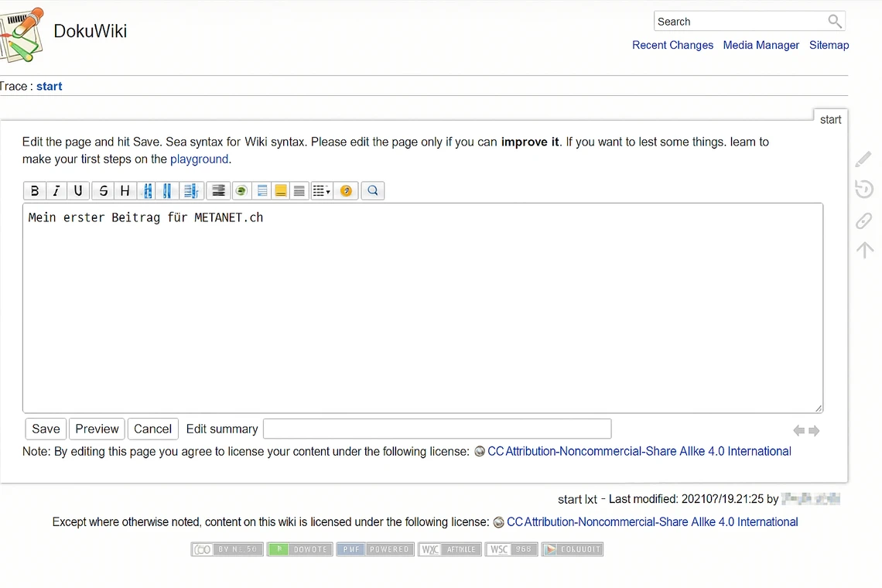Image resolution: width=882 pixels, height=588 pixels.
Task: Apply strikethrough using the S icon
Action: pos(103,190)
